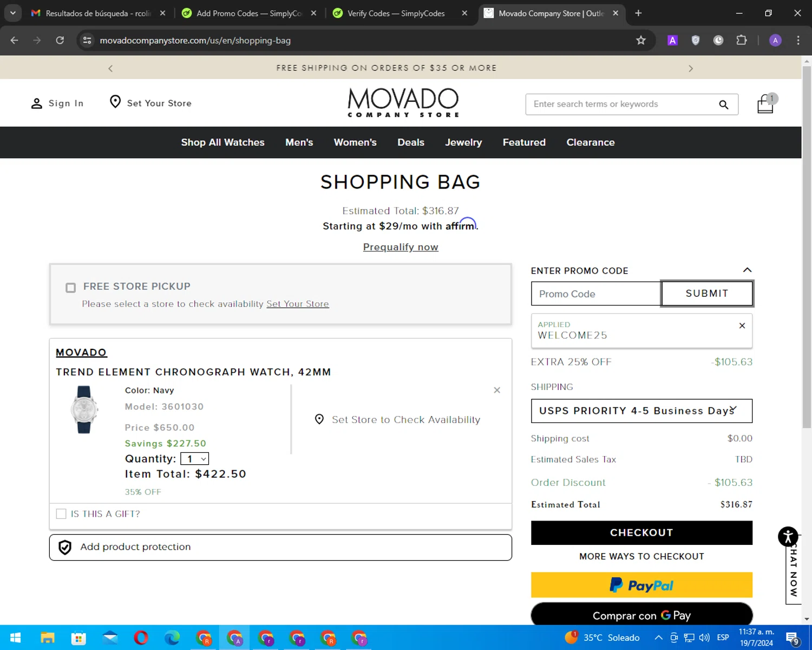812x650 pixels.
Task: Open the Men's menu
Action: tap(299, 142)
